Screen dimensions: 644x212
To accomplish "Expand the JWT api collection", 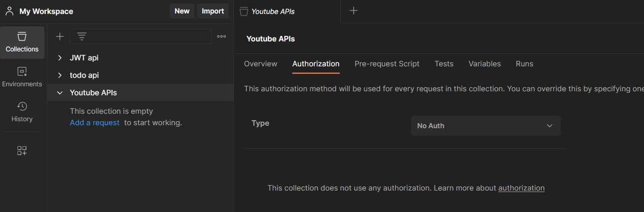I will click(60, 58).
